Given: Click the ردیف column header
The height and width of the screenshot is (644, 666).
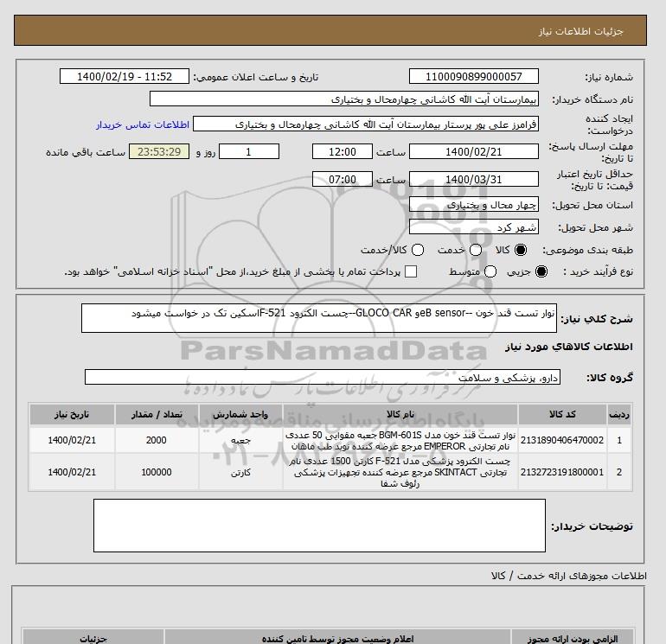Looking at the screenshot, I should coord(618,414).
